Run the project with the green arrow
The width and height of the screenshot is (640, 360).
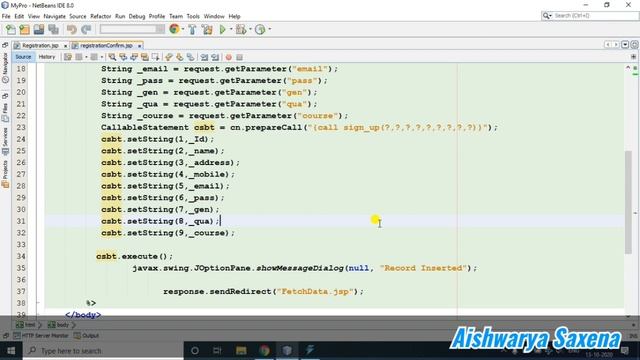pos(222,29)
